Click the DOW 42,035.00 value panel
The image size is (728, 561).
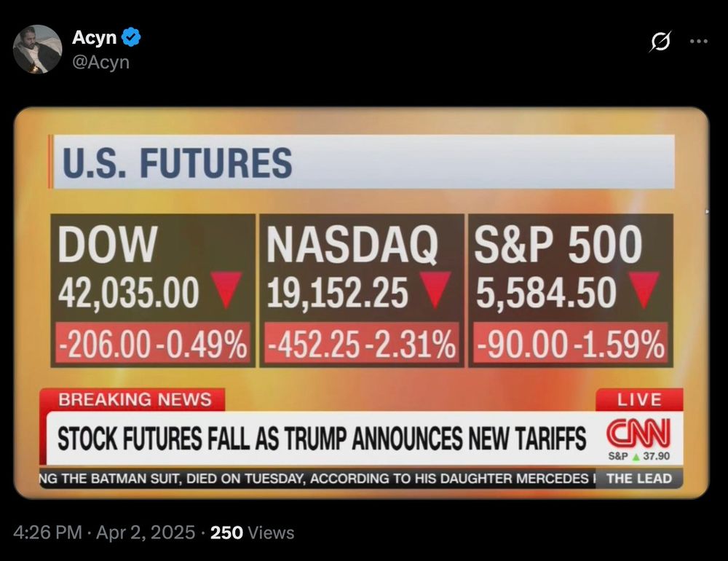point(153,291)
